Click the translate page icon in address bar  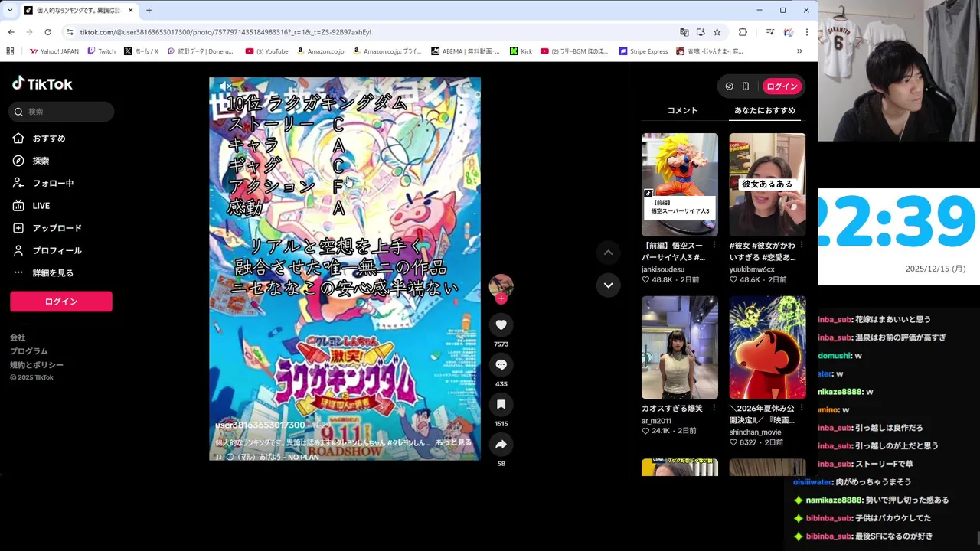(684, 32)
